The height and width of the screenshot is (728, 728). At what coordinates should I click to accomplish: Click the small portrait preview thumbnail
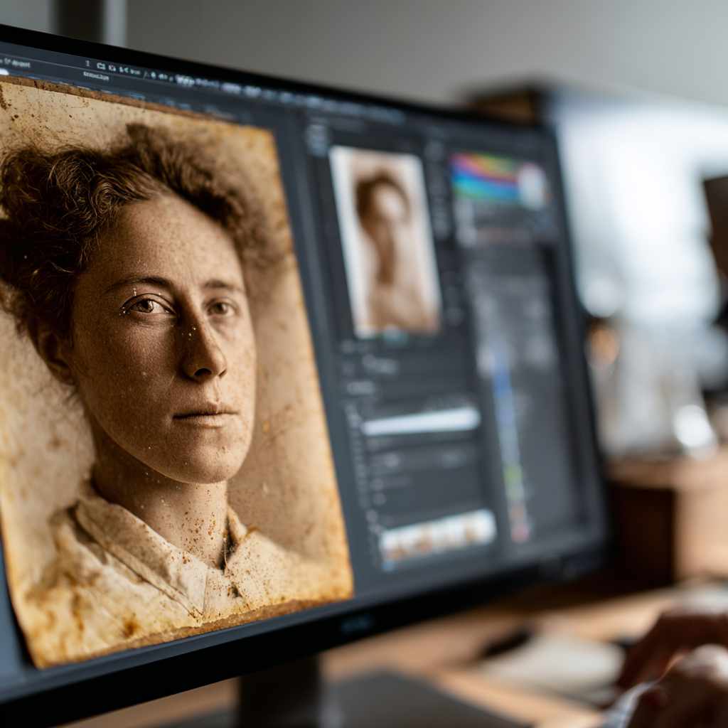click(385, 240)
